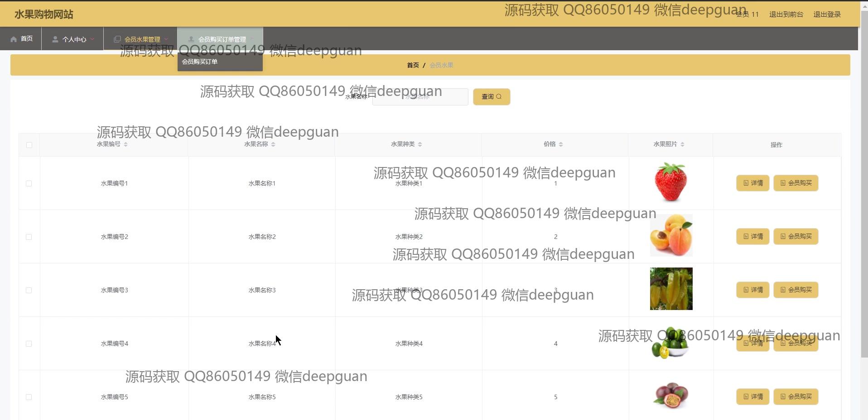
Task: Expand the 个人中心 dropdown arrow
Action: [x=92, y=39]
